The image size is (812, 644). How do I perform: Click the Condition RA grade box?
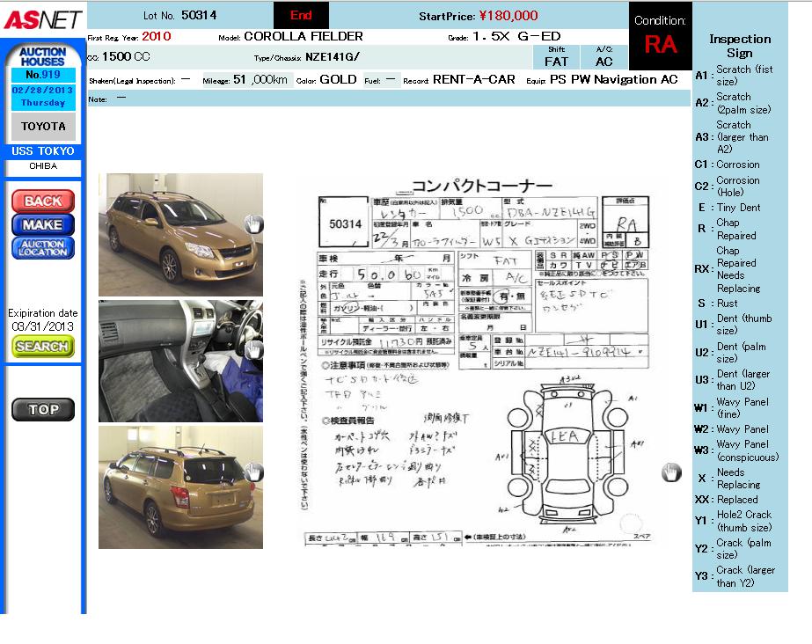(x=660, y=37)
